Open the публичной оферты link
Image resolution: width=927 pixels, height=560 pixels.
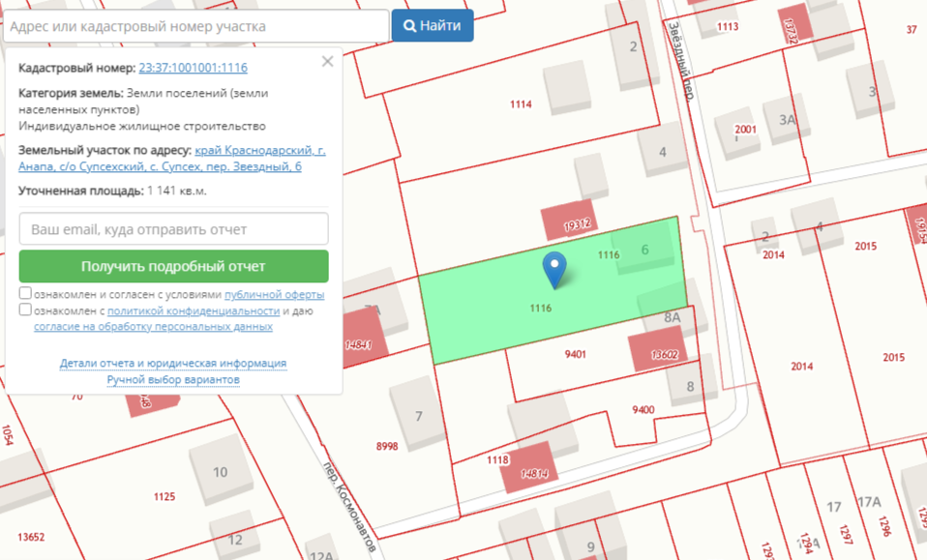274,295
